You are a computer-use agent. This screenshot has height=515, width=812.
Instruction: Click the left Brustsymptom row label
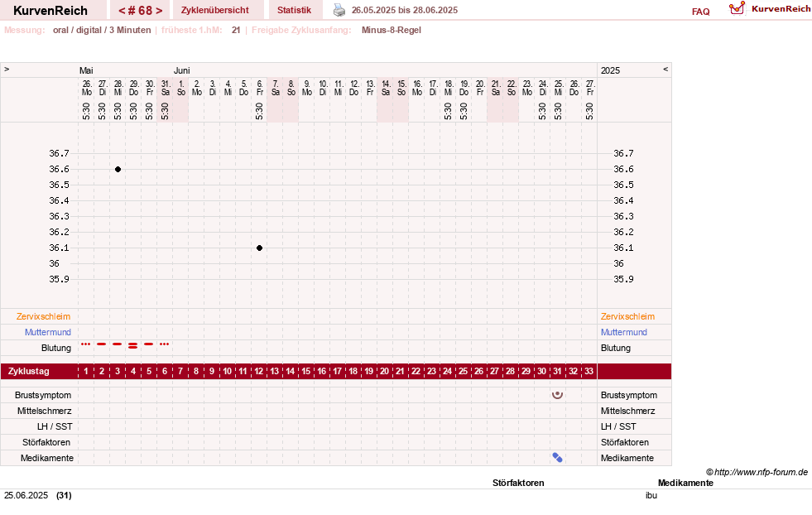(43, 395)
